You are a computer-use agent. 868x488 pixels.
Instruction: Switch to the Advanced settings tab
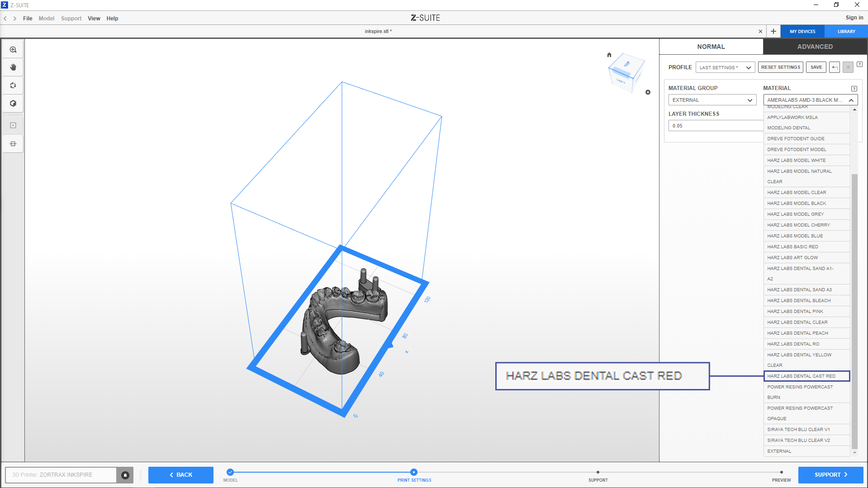pyautogui.click(x=815, y=47)
